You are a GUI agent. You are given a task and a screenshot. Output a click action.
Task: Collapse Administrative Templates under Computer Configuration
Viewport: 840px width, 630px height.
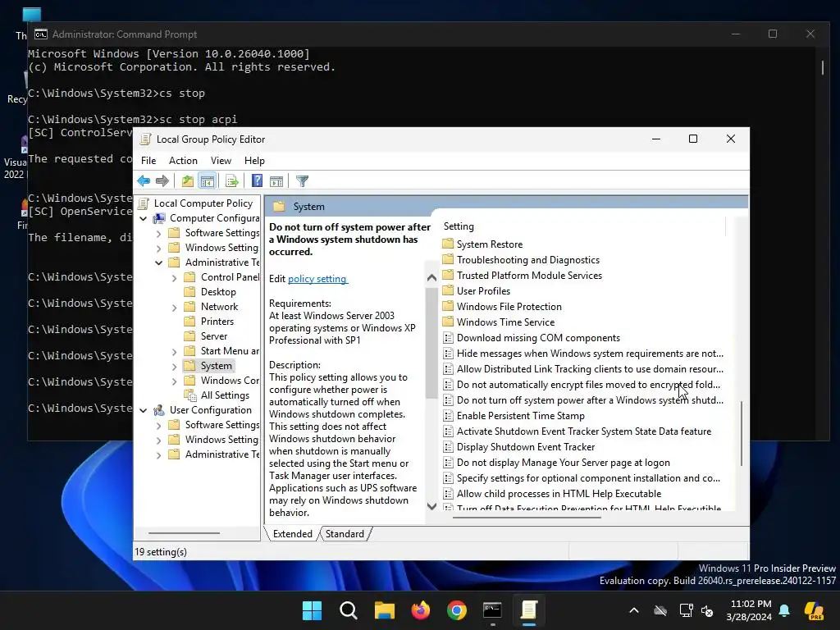158,262
